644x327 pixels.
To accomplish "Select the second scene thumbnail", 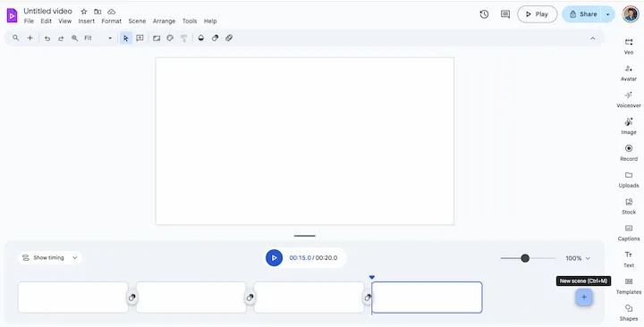I will [x=191, y=297].
